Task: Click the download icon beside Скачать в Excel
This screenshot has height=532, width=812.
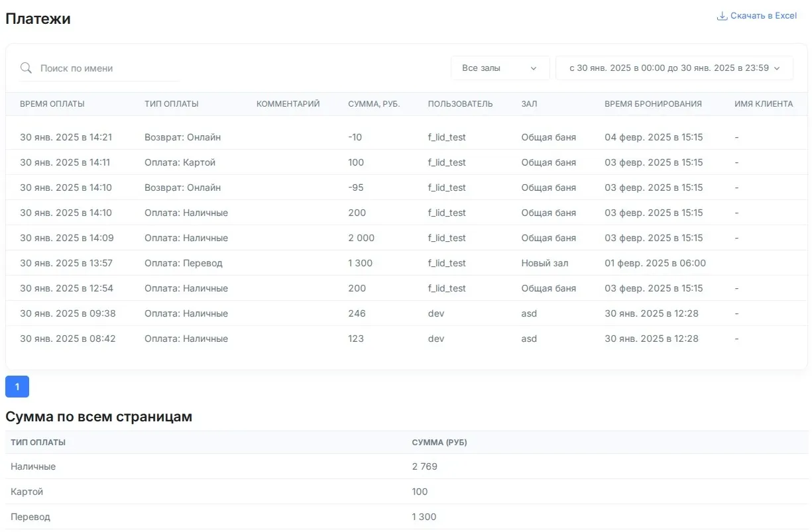Action: 722,16
